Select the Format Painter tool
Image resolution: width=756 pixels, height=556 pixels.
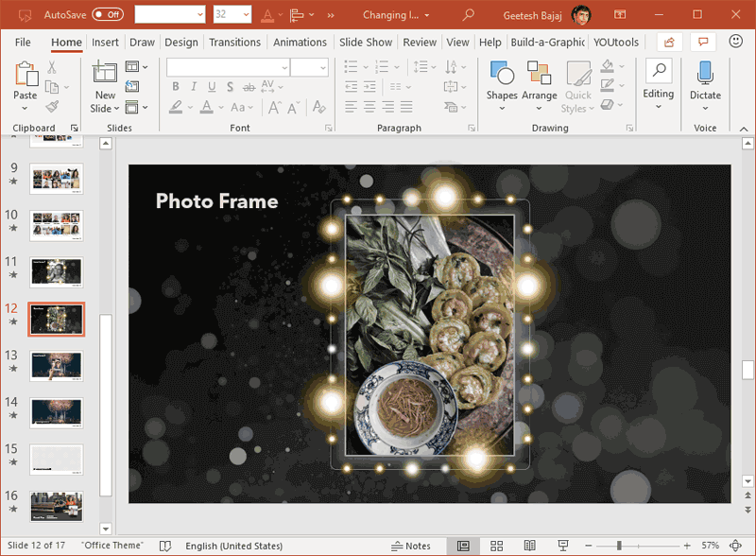point(54,106)
